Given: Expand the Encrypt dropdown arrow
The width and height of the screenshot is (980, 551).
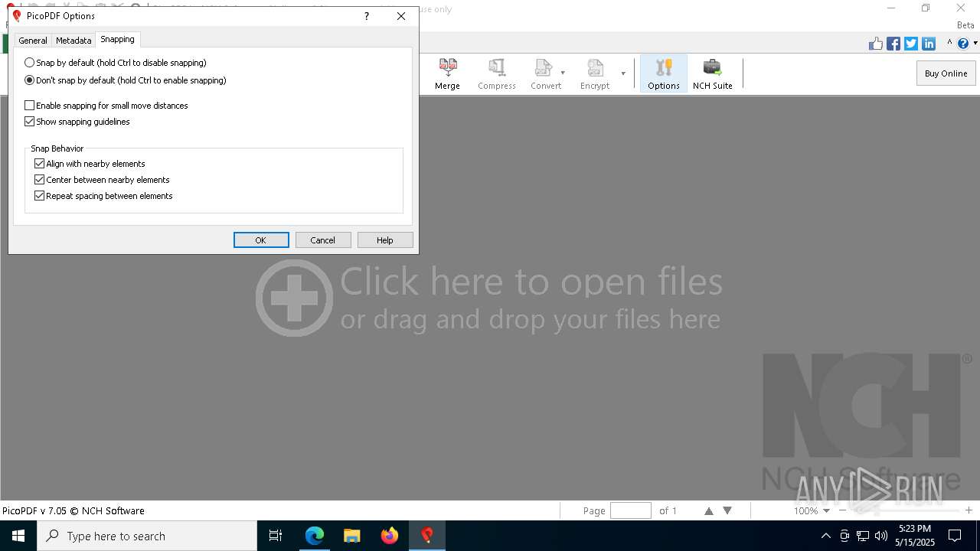Looking at the screenshot, I should coord(623,73).
